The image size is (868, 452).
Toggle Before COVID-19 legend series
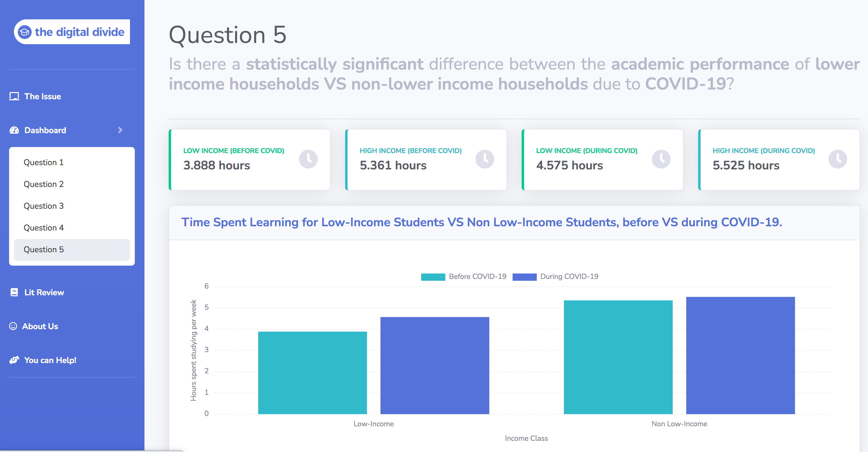(x=464, y=277)
